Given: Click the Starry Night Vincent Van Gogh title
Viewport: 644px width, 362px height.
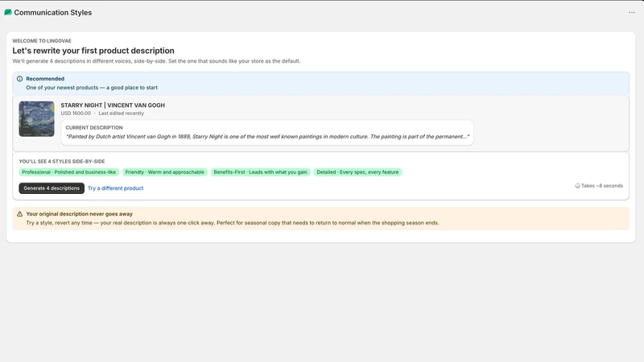Looking at the screenshot, I should point(113,105).
